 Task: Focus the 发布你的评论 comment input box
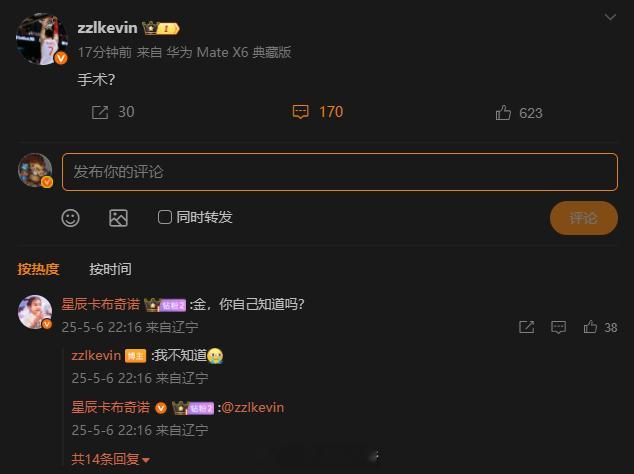[x=340, y=172]
